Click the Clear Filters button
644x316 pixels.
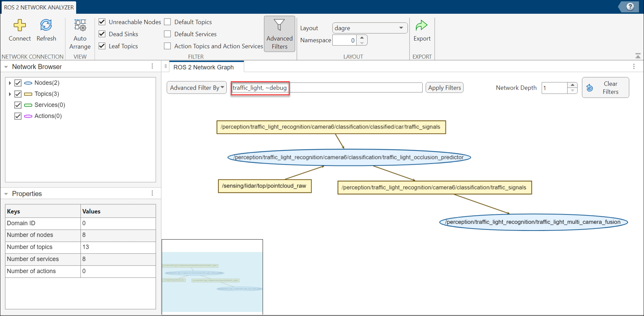(x=605, y=88)
